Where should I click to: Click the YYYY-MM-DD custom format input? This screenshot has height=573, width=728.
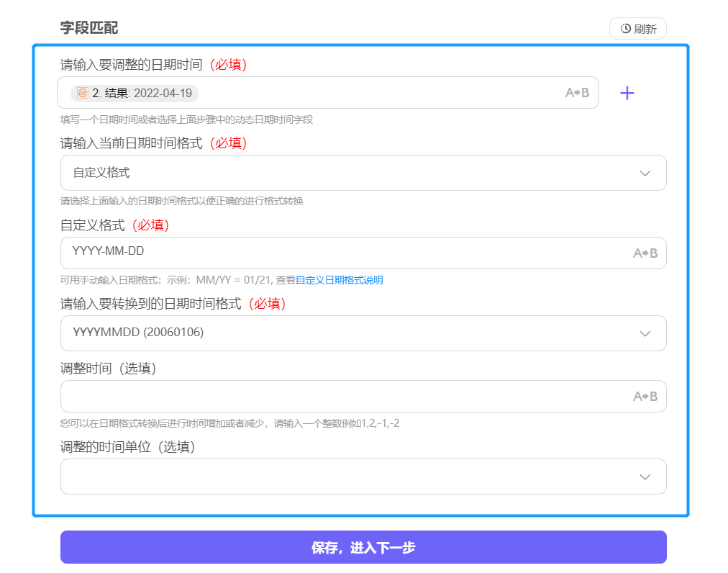click(x=363, y=253)
